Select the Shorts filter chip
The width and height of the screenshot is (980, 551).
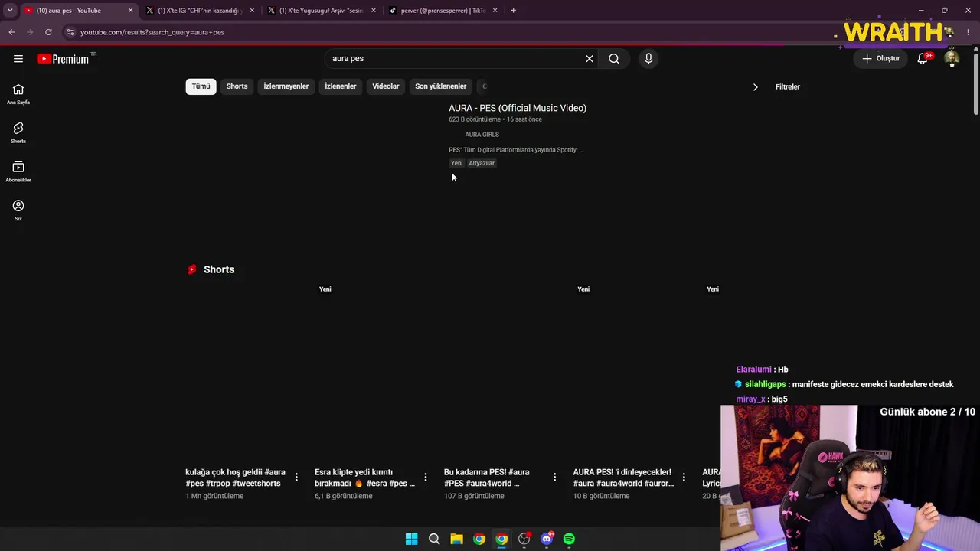(x=237, y=86)
